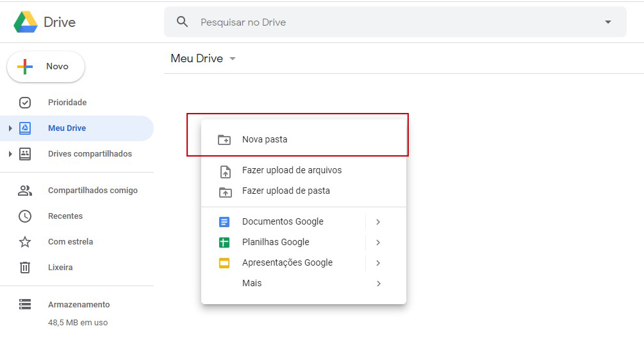Click the Prioridade checkmark icon
Image resolution: width=644 pixels, height=351 pixels.
(x=25, y=103)
